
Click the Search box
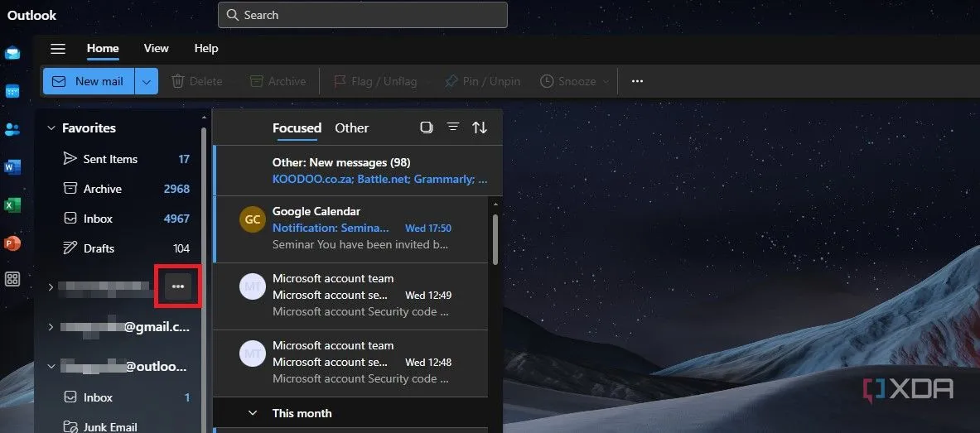(363, 15)
